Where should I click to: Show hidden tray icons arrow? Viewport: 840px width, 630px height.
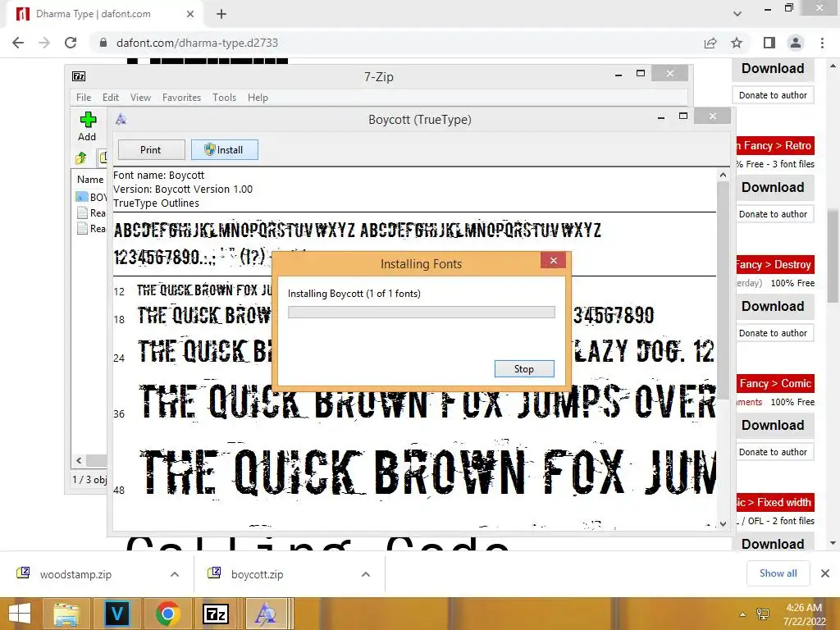[x=742, y=614]
